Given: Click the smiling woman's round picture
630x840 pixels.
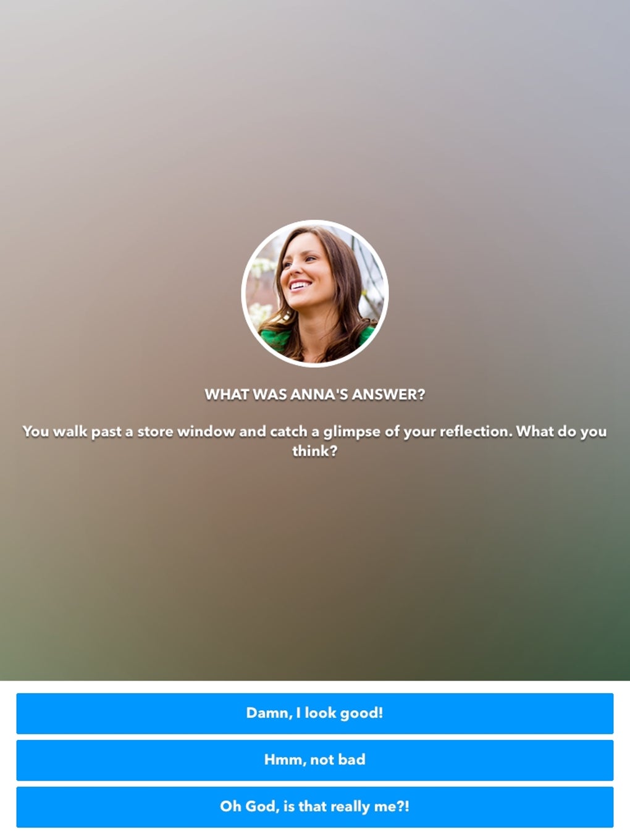Looking at the screenshot, I should click(x=314, y=293).
